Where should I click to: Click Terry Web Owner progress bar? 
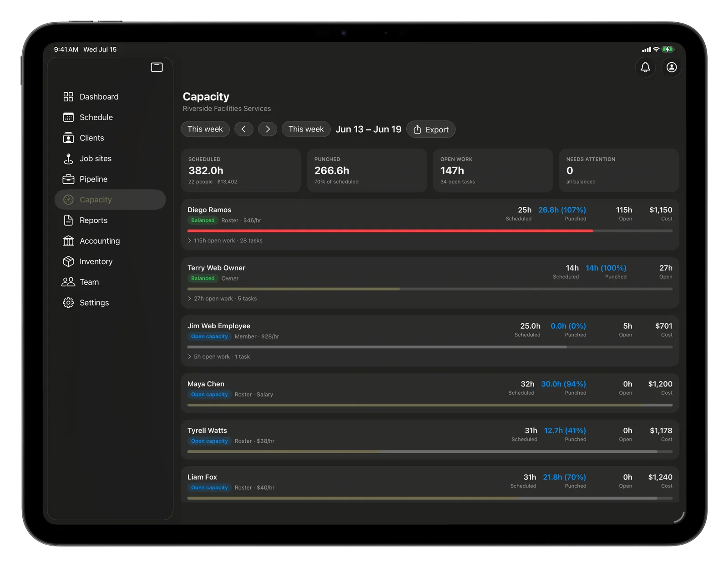[x=430, y=289]
